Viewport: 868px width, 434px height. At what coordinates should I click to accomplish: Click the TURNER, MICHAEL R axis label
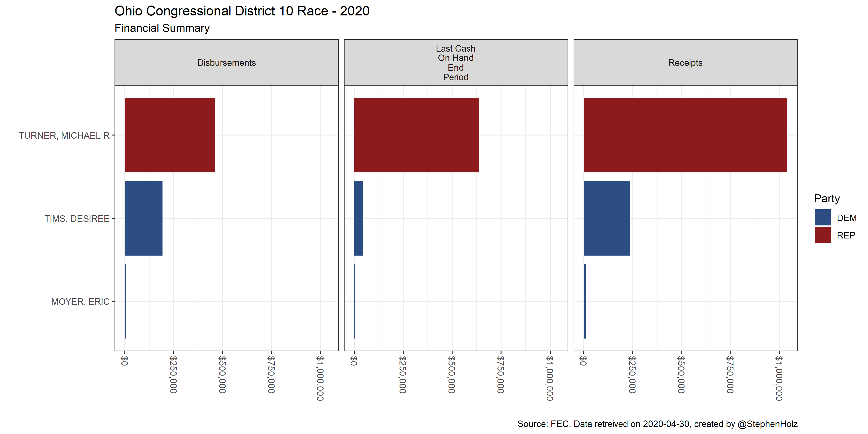[x=64, y=136]
